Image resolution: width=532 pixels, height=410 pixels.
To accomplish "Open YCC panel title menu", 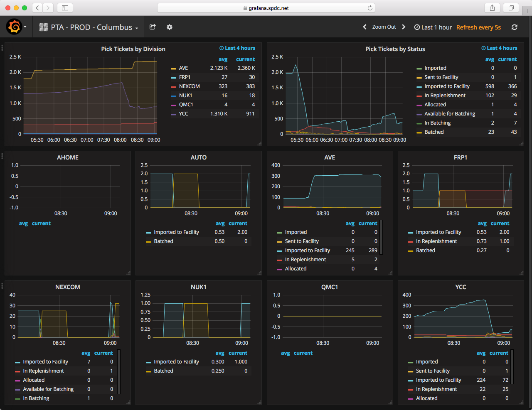I will tap(460, 287).
